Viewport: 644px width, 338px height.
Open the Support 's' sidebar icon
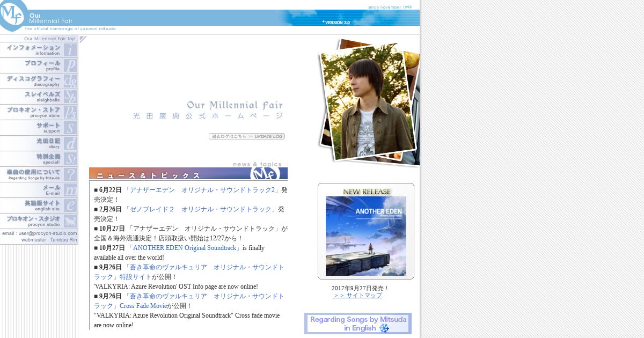click(x=70, y=128)
